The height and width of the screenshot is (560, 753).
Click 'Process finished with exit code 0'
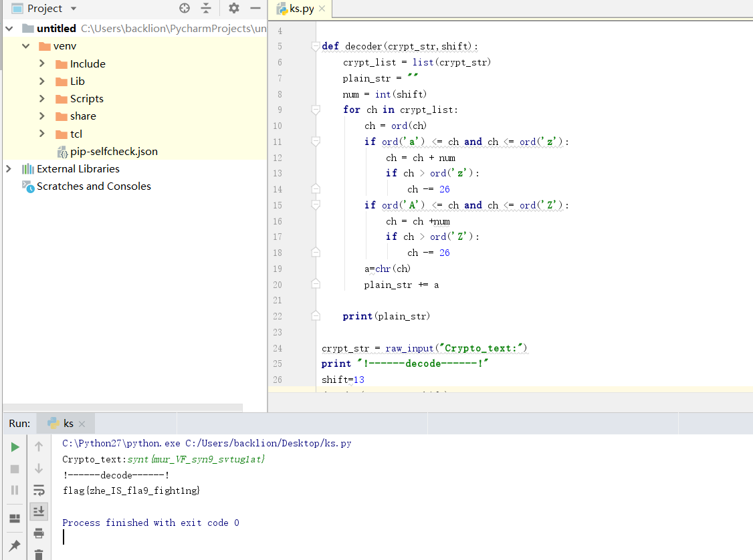coord(150,523)
